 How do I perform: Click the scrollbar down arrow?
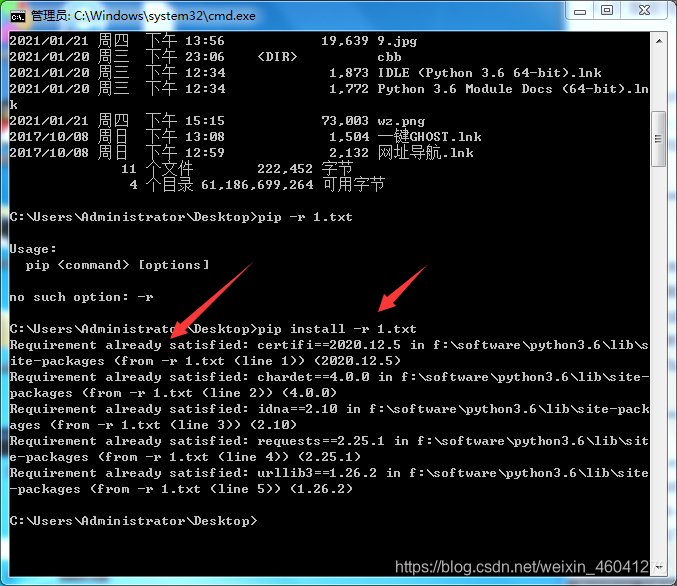[659, 567]
